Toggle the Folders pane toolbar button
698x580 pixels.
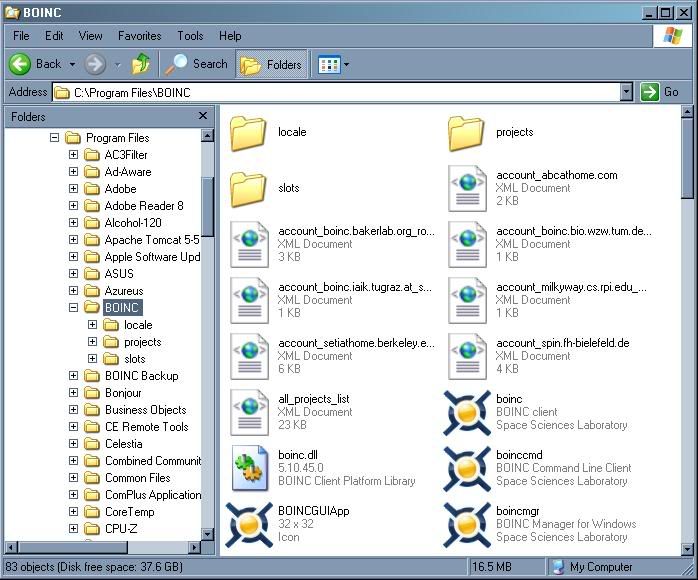(272, 65)
